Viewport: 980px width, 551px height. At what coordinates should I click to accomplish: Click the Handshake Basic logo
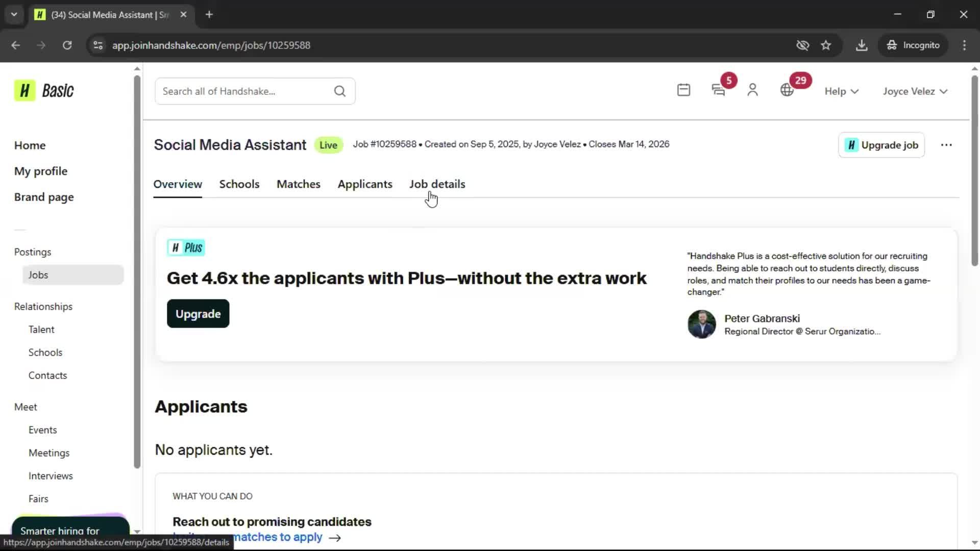pyautogui.click(x=44, y=91)
